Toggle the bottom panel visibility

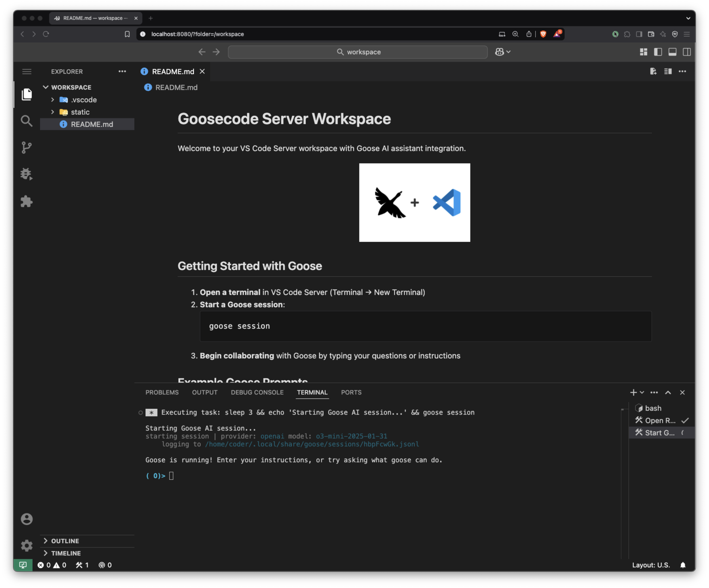672,52
